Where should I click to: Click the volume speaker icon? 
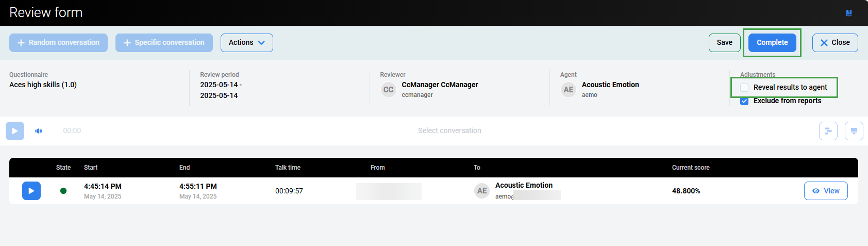pyautogui.click(x=39, y=131)
